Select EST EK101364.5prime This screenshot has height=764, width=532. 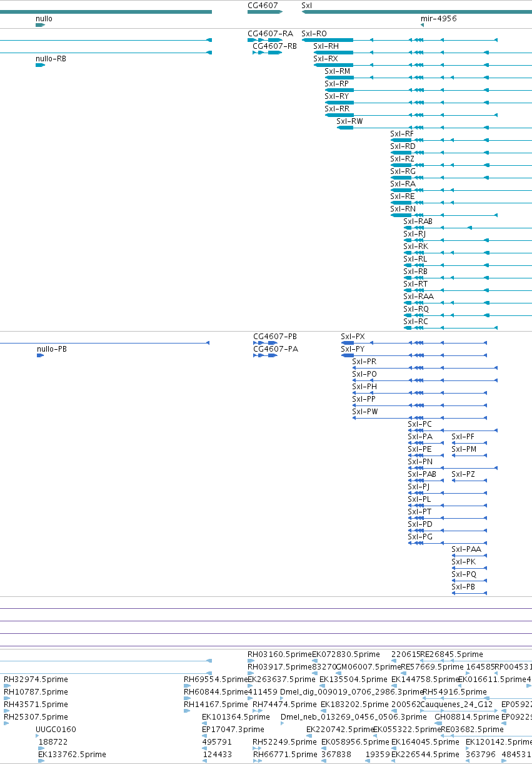pyautogui.click(x=236, y=717)
